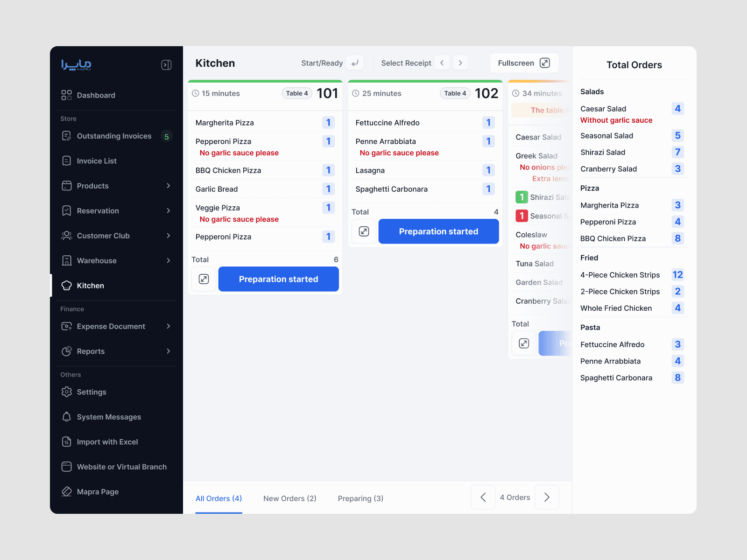
Task: Switch to All Orders (4) tab
Action: [218, 498]
